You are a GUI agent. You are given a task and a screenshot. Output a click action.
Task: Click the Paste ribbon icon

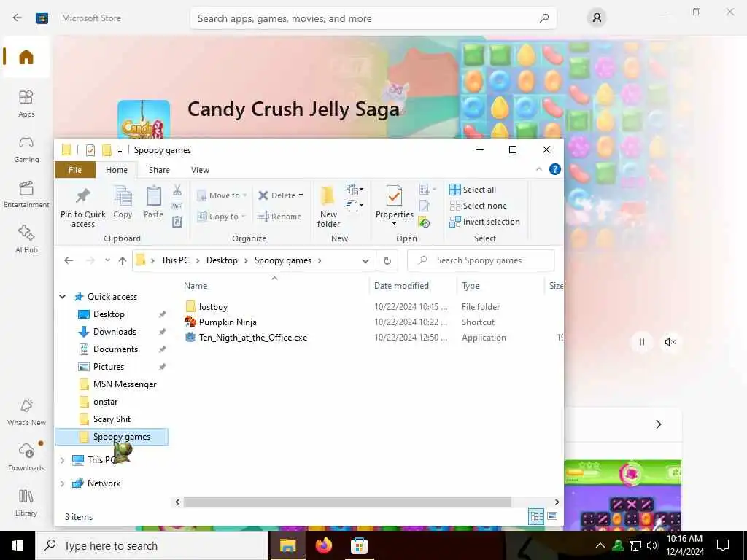(153, 203)
